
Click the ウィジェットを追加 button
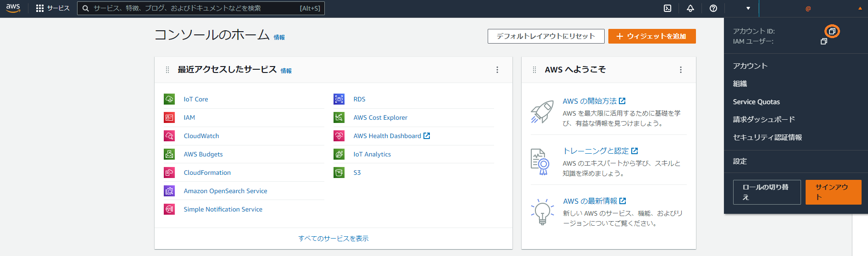[x=651, y=36]
